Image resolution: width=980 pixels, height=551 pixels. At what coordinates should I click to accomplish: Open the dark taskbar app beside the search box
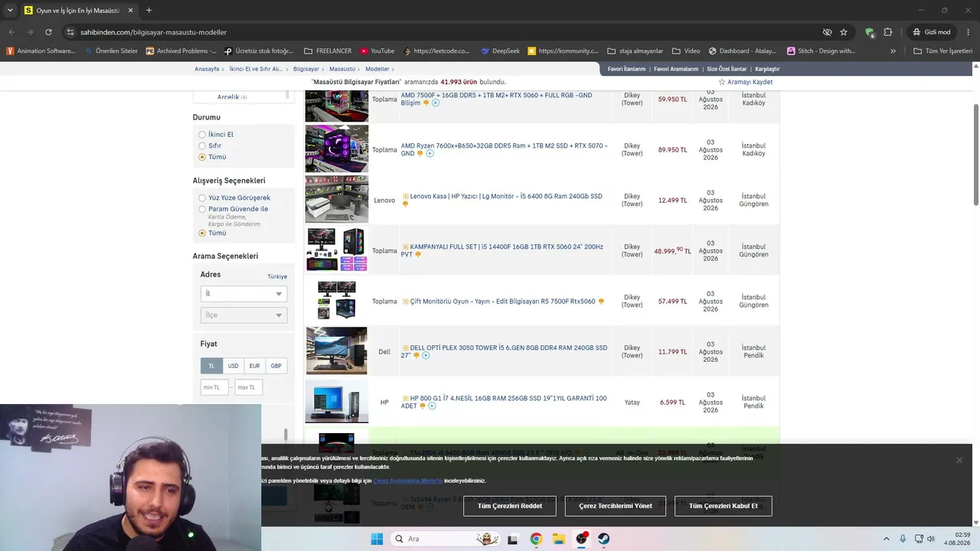click(x=513, y=539)
